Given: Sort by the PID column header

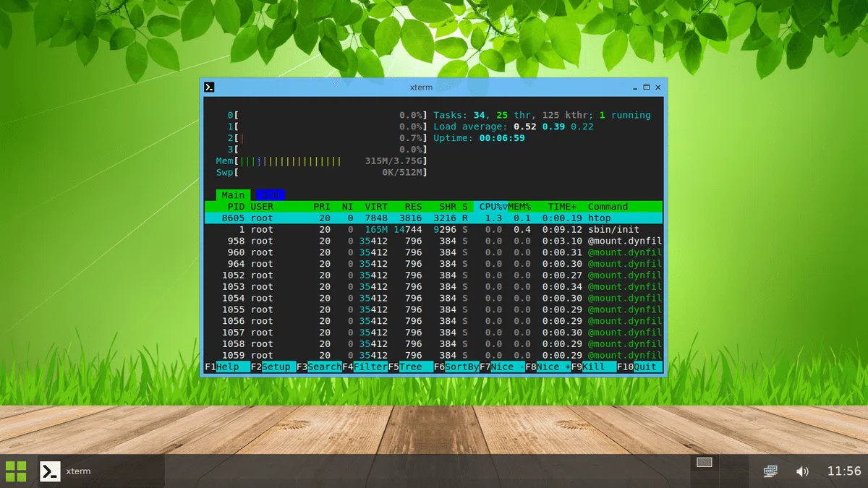Looking at the screenshot, I should point(236,207).
